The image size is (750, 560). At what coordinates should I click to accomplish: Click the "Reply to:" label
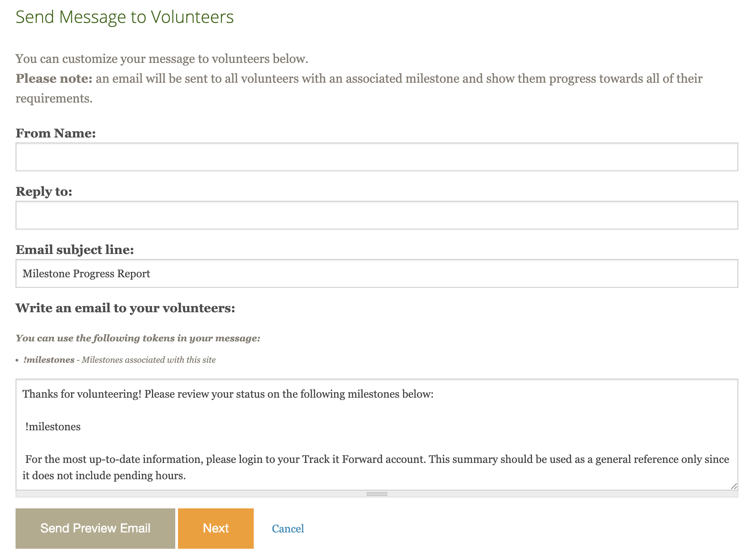[44, 191]
